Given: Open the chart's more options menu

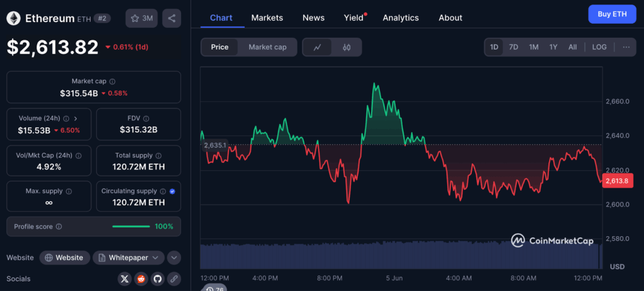Looking at the screenshot, I should coord(626,47).
